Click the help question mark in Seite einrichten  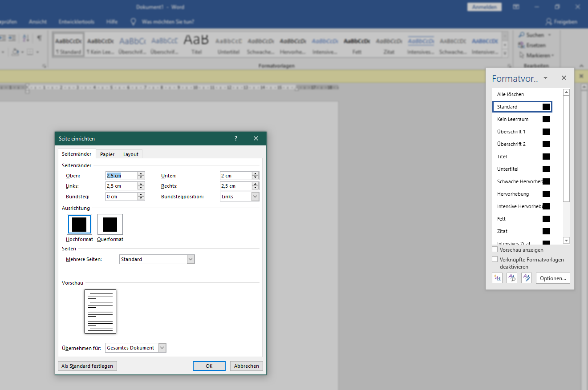(x=236, y=138)
